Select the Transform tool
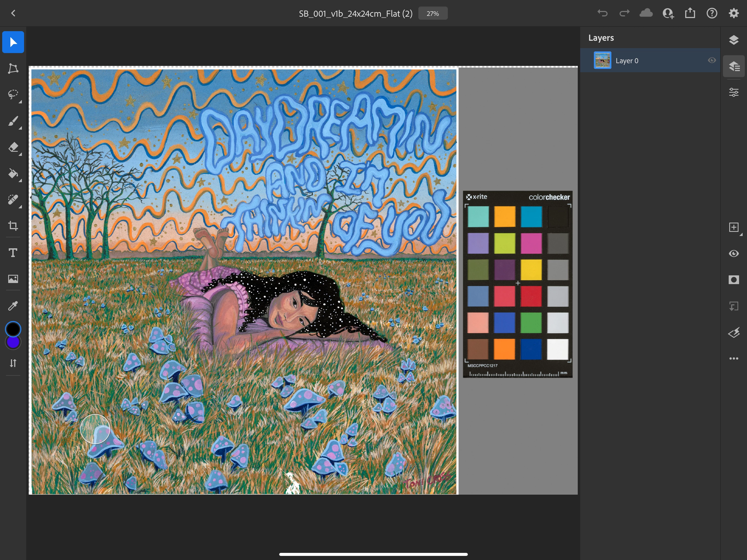This screenshot has width=747, height=560. coord(13,69)
